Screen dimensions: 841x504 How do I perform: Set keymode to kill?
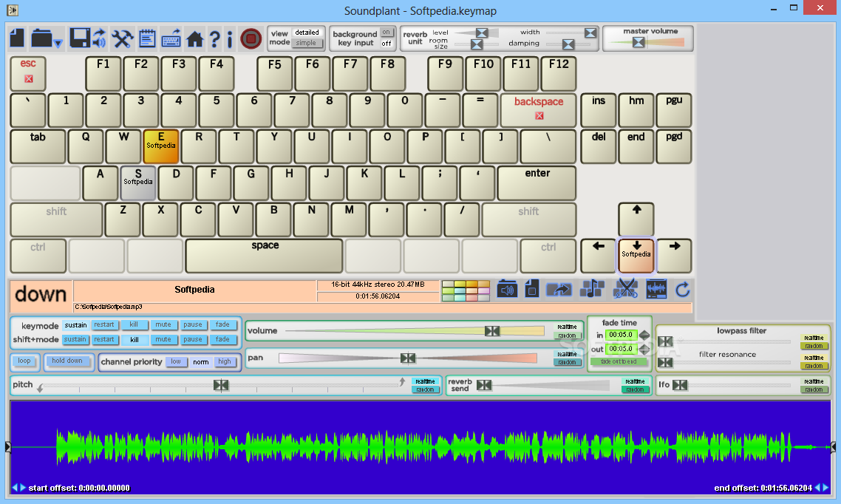134,325
